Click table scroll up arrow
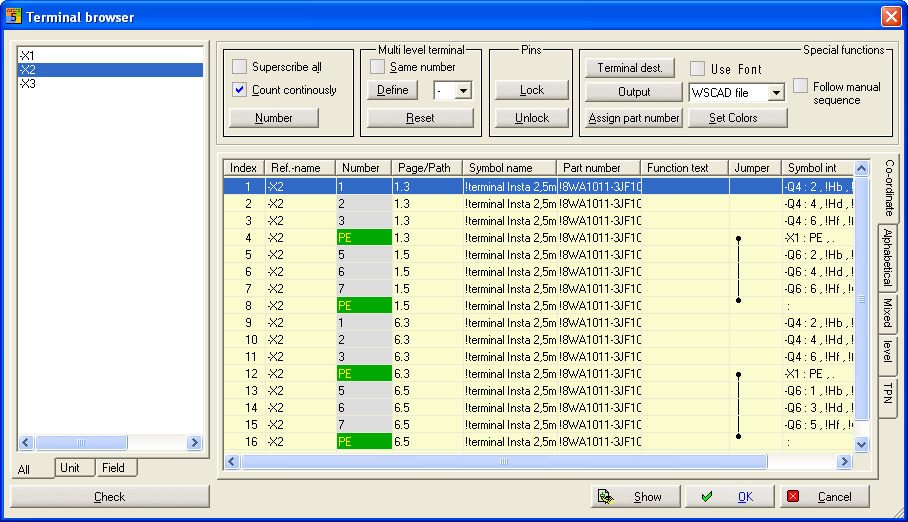Viewport: 908px width, 522px height. [862, 168]
